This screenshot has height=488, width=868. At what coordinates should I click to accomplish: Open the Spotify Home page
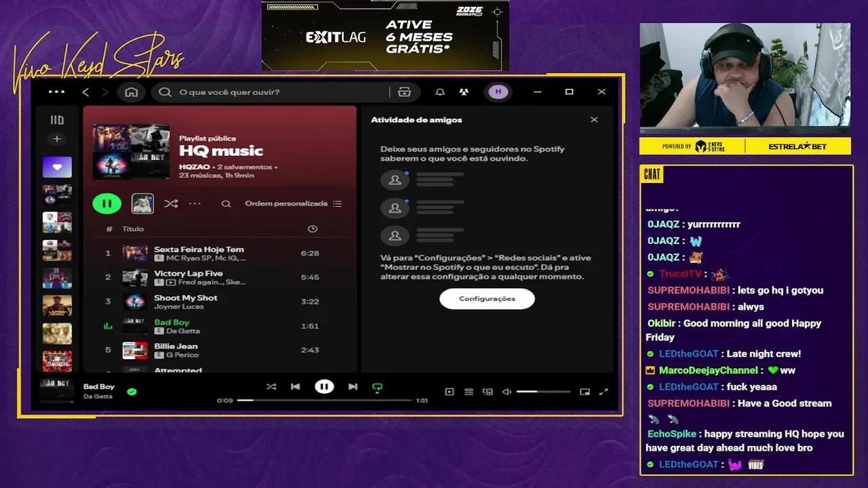[x=132, y=92]
